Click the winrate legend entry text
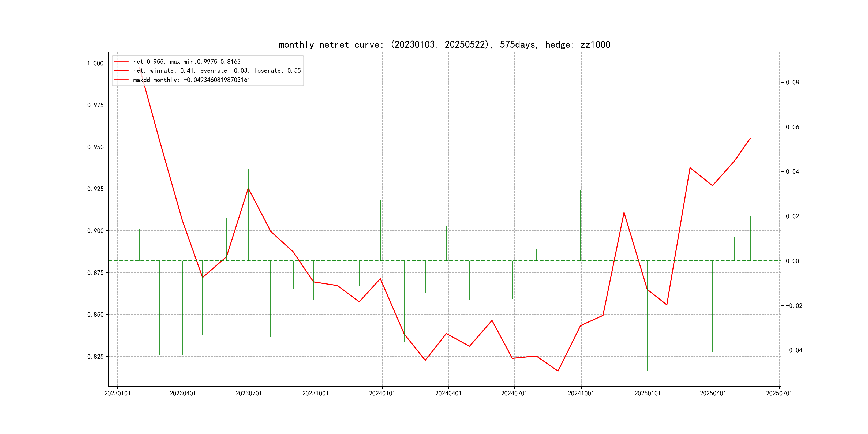Screen dimensions: 868x434 tap(217, 71)
